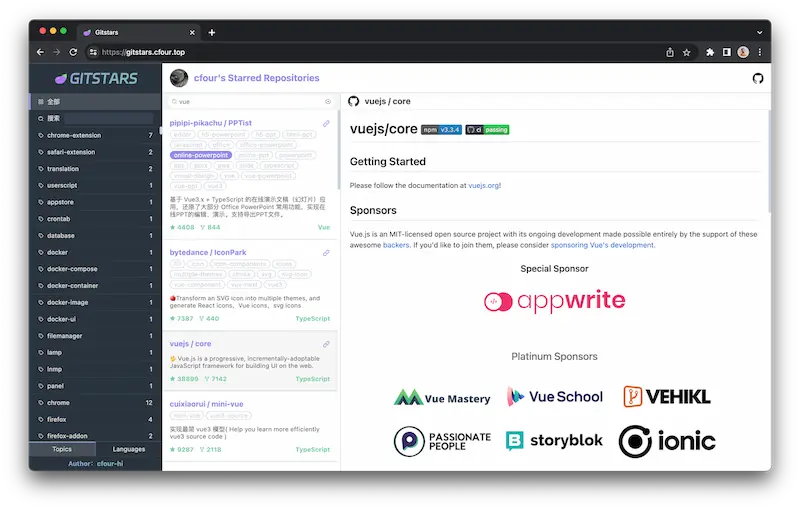Image resolution: width=800 pixels, height=509 pixels.
Task: Filter by docker-compose topic
Action: (x=95, y=269)
